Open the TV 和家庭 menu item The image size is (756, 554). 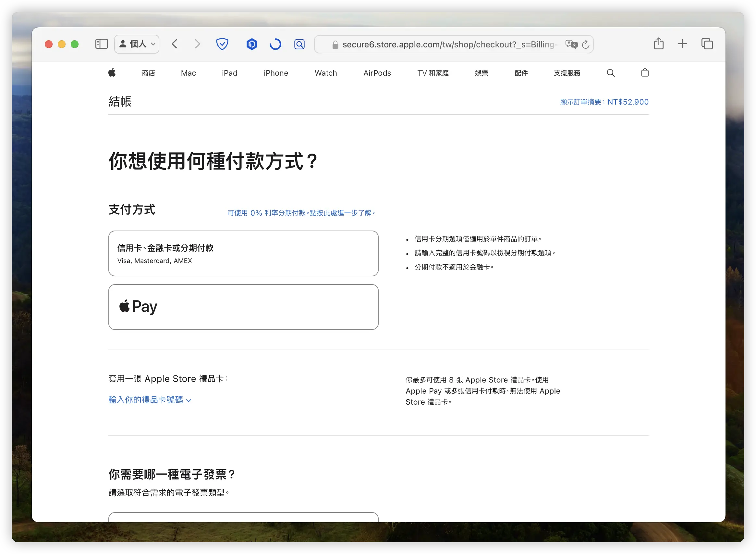coord(433,73)
